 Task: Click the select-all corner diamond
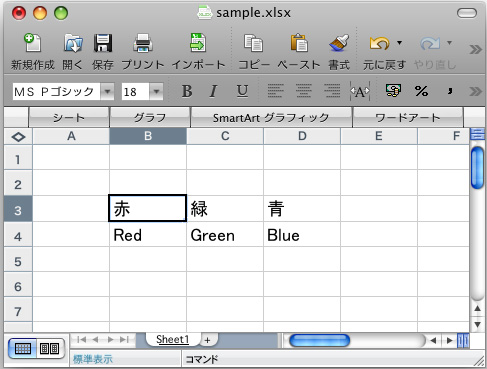click(x=18, y=137)
